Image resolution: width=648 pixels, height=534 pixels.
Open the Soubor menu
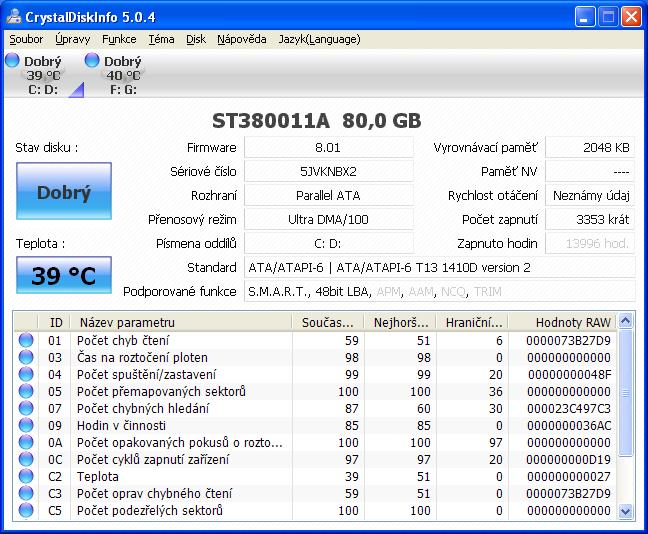coord(26,39)
